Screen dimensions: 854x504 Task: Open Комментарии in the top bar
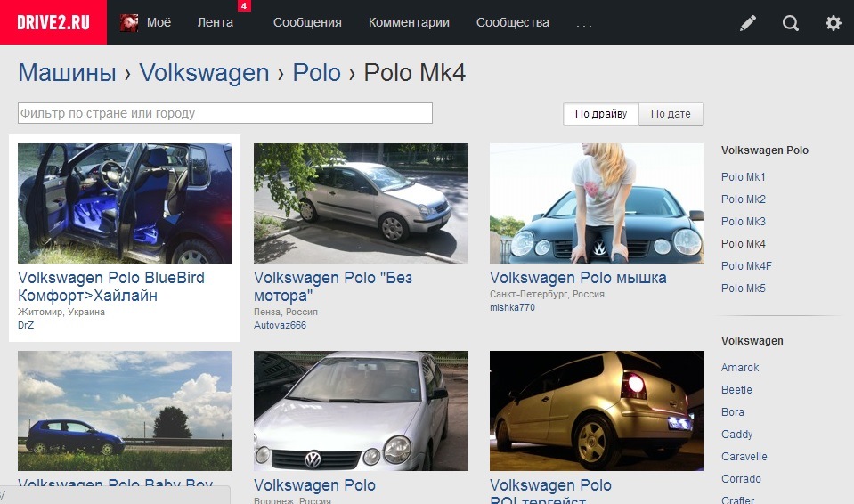409,22
